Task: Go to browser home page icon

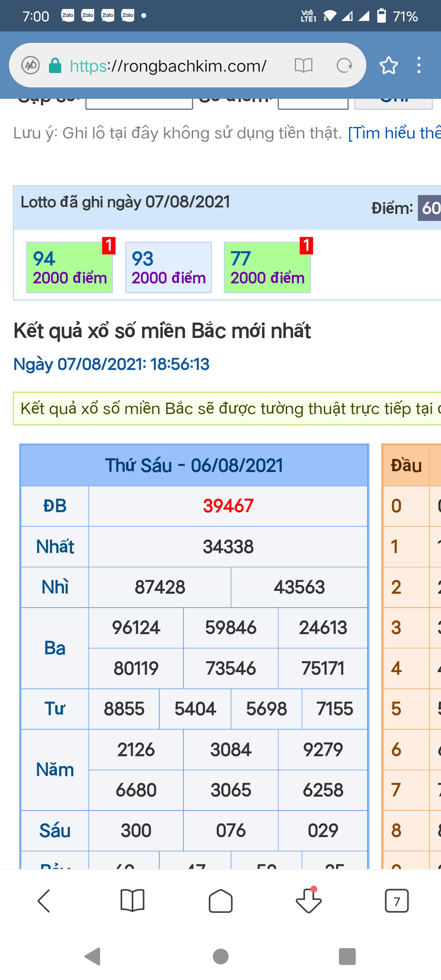Action: (220, 901)
